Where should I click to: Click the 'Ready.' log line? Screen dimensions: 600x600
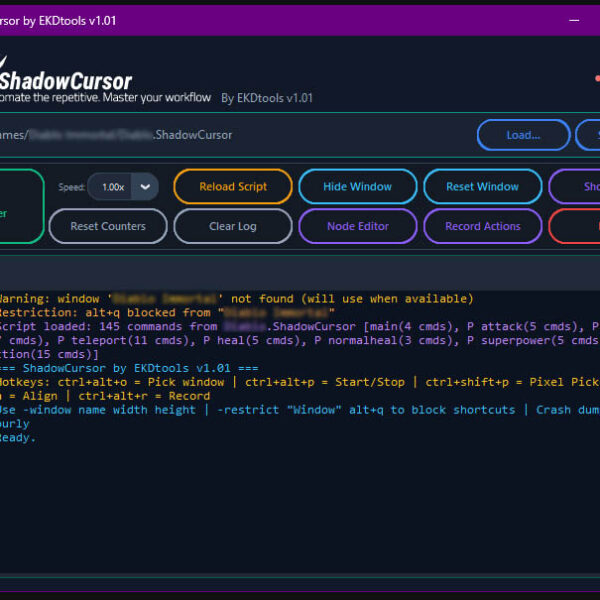(x=18, y=437)
